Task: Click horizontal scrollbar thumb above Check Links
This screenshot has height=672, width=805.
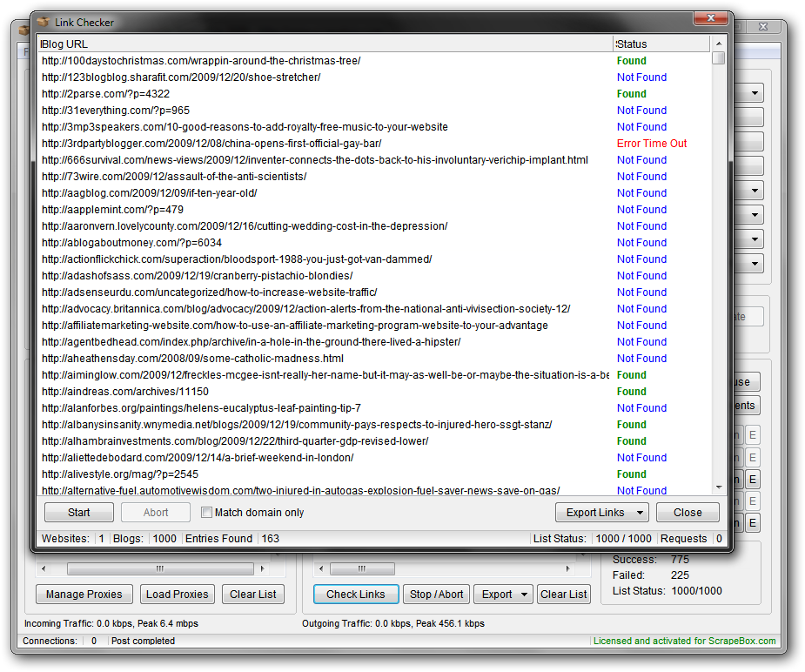Action: (362, 568)
